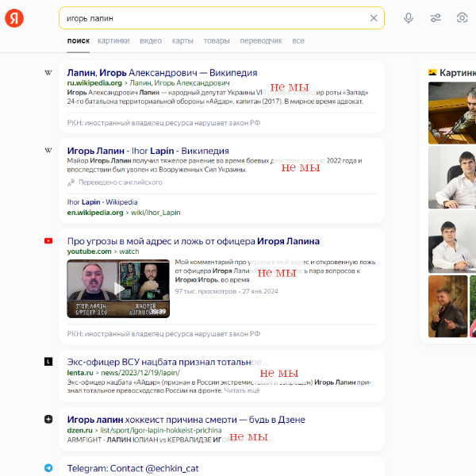
Task: Start voice search with microphone icon
Action: 409,18
